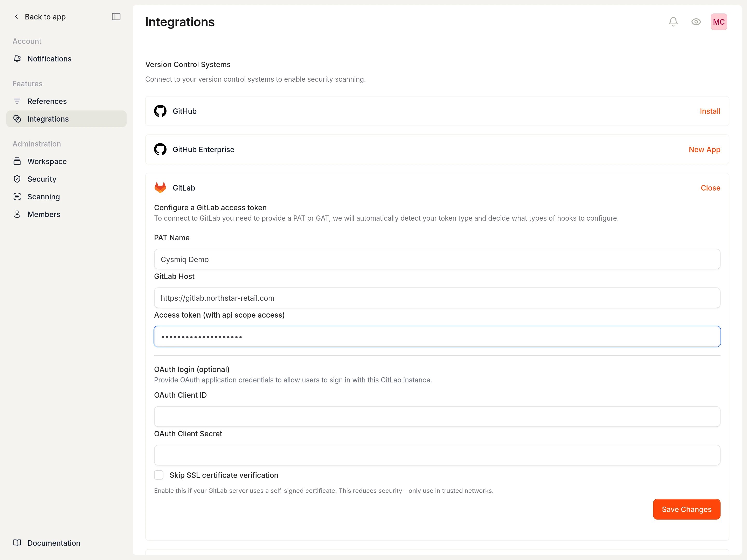Click the GitHub Enterprise logo
Viewport: 747px width, 560px height.
pyautogui.click(x=160, y=149)
